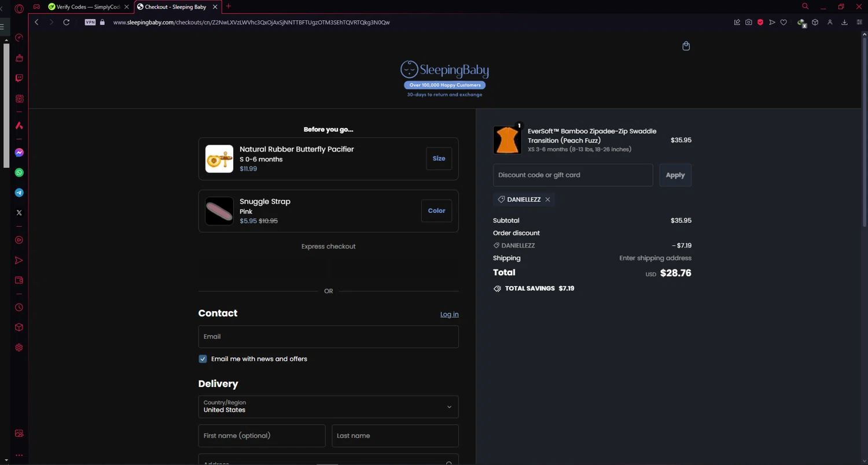The width and height of the screenshot is (868, 465).
Task: Click the Natural Rubber Butterfly Pacifier thumbnail
Action: click(x=219, y=159)
